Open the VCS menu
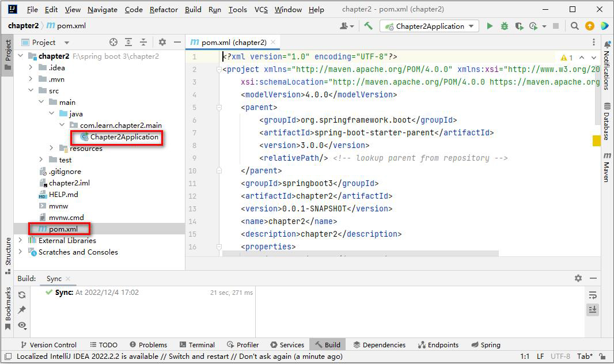This screenshot has width=614, height=364. pos(261,9)
